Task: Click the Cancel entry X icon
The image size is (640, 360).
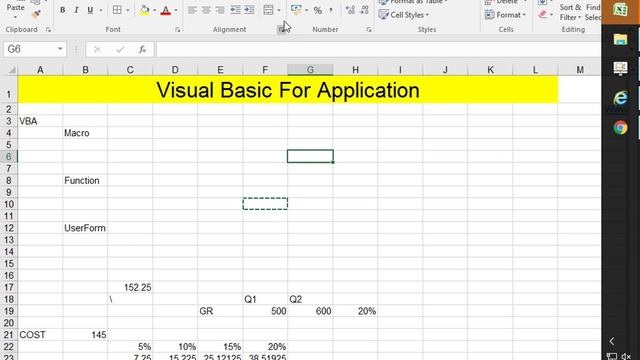Action: 97,49
